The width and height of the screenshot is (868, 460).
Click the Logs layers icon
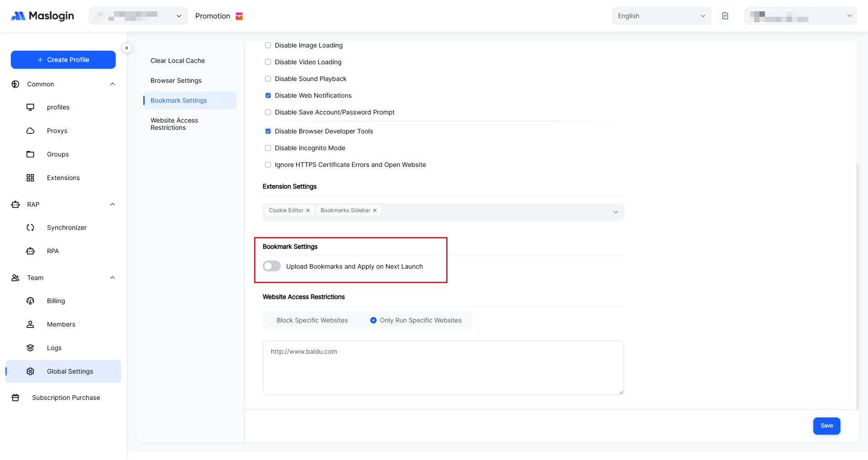30,348
